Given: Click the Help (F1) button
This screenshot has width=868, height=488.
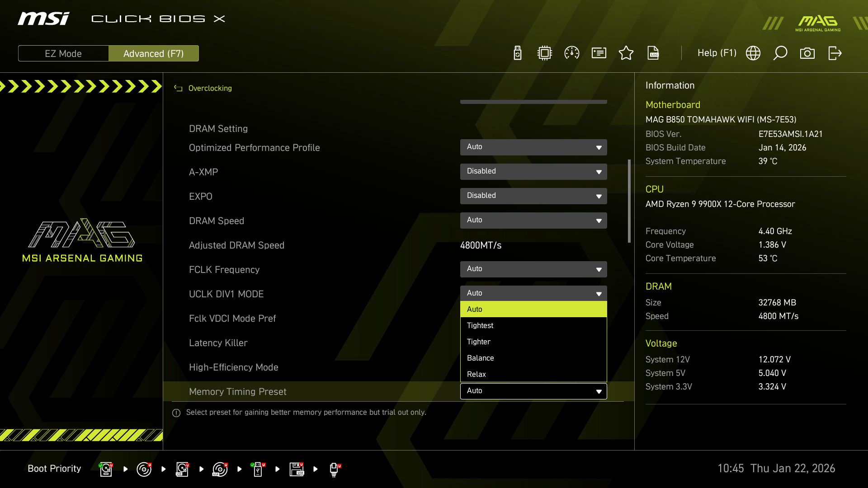Looking at the screenshot, I should (717, 53).
